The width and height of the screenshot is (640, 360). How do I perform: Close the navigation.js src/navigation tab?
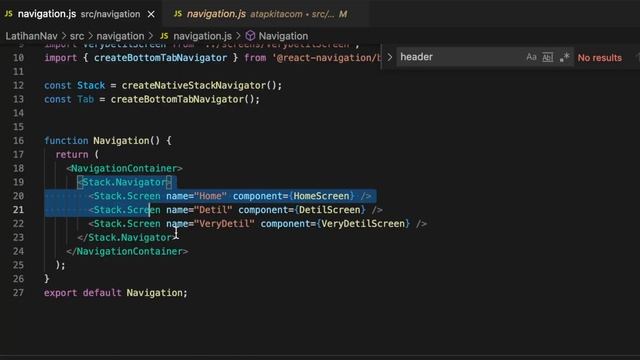point(151,14)
